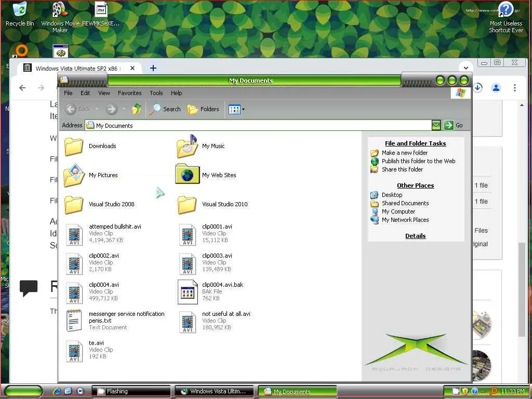Click Make a new folder link
This screenshot has width=532, height=399.
(404, 153)
